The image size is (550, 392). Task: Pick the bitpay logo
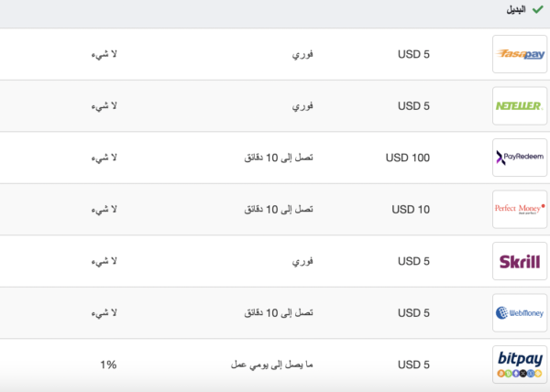(x=520, y=364)
